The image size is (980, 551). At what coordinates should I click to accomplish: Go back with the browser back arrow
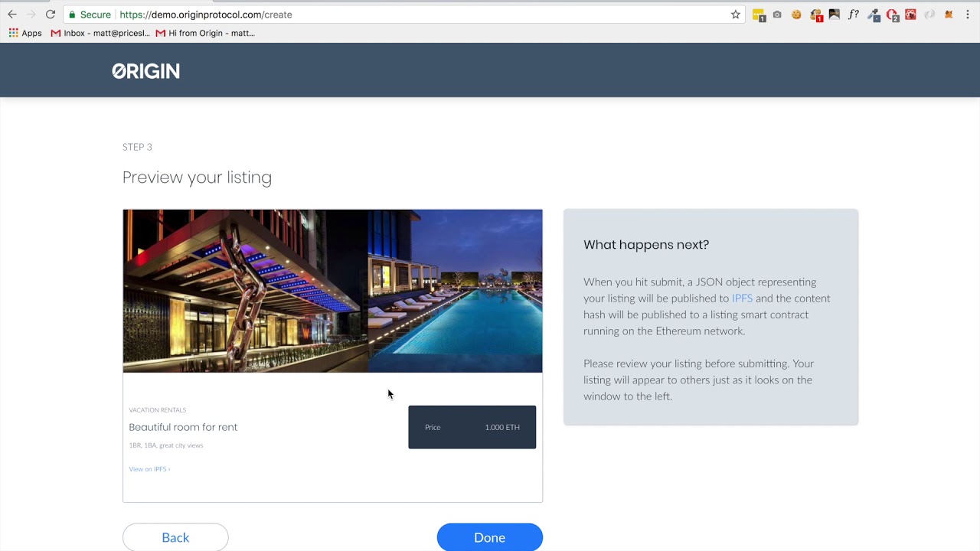(x=11, y=15)
